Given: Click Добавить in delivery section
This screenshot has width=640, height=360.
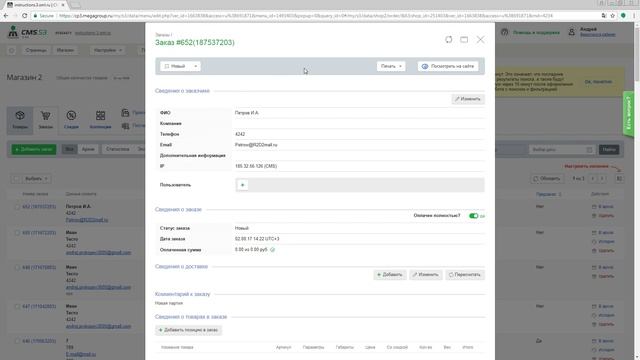Looking at the screenshot, I should [x=390, y=275].
